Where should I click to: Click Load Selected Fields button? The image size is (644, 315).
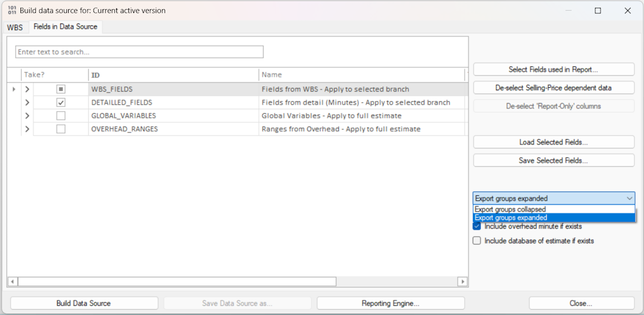[554, 142]
